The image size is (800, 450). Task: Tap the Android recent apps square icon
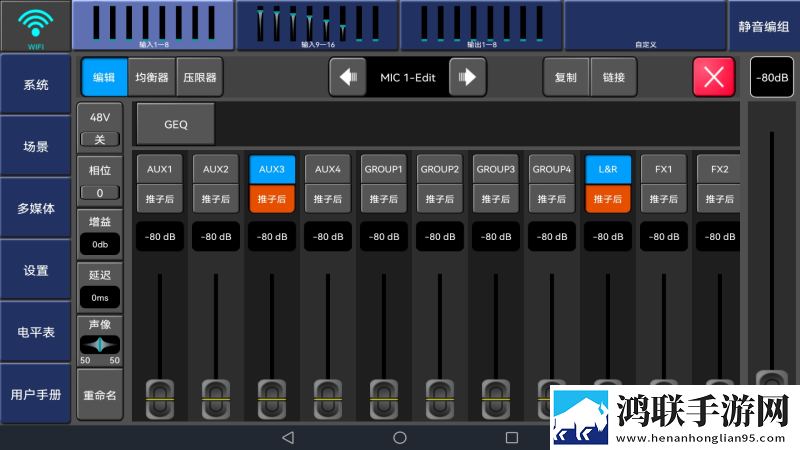pos(512,437)
